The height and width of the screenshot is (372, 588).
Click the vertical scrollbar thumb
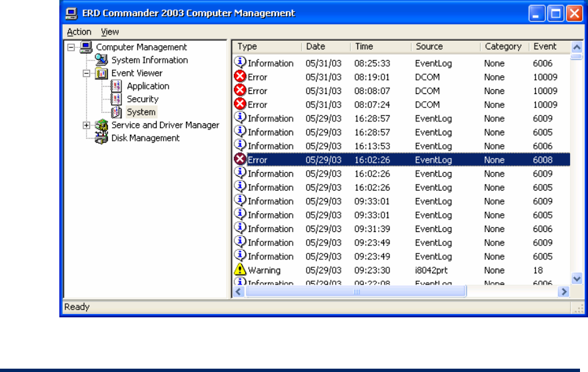coord(577,57)
